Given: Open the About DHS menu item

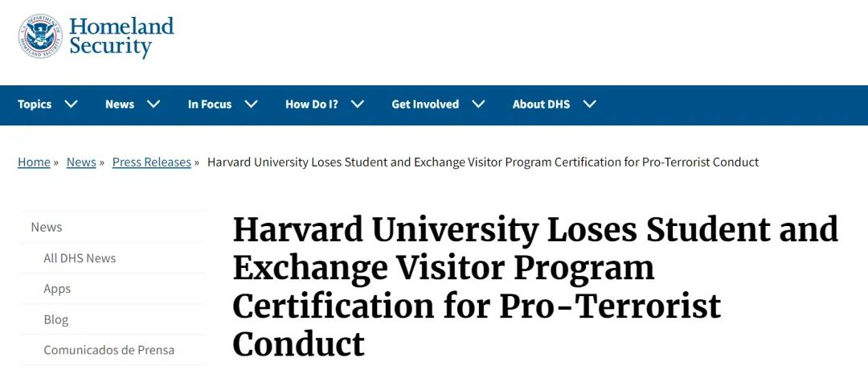Looking at the screenshot, I should [x=541, y=104].
